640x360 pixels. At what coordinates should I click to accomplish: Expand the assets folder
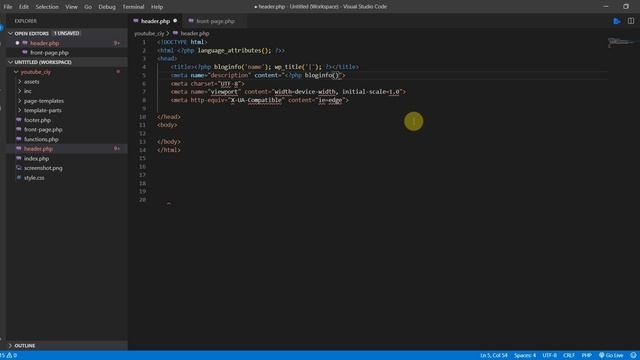[x=19, y=82]
